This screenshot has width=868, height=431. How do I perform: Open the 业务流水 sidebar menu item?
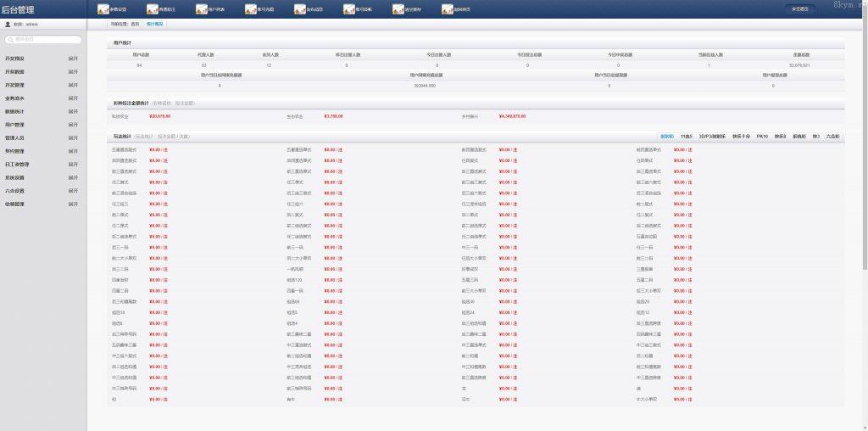point(14,98)
